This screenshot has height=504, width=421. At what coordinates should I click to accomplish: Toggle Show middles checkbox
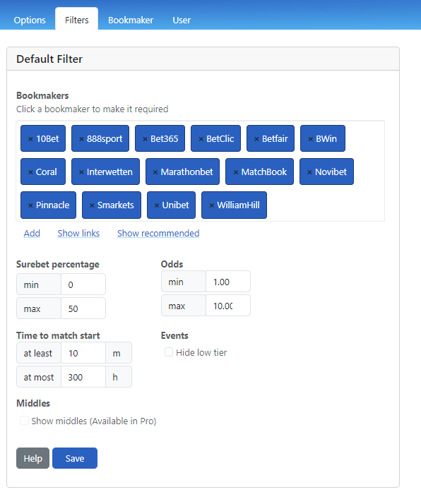(x=24, y=421)
